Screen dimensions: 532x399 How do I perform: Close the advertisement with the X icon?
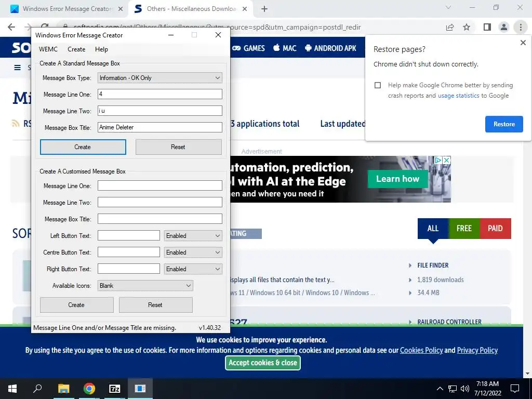point(447,160)
